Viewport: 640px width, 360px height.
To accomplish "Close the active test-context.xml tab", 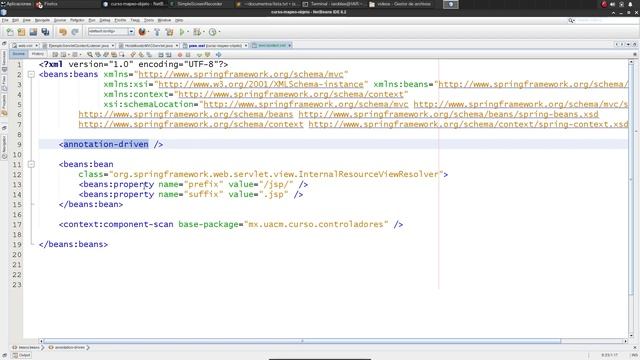I will tap(289, 45).
